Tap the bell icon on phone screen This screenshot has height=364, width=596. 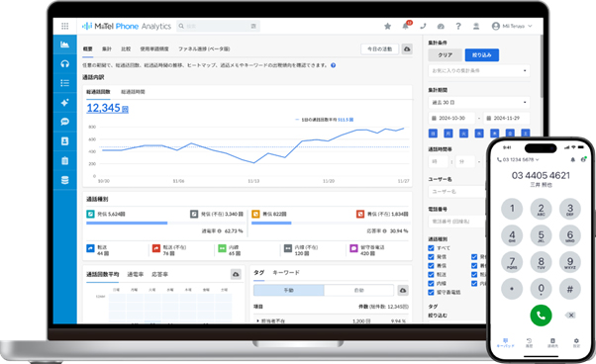572,160
